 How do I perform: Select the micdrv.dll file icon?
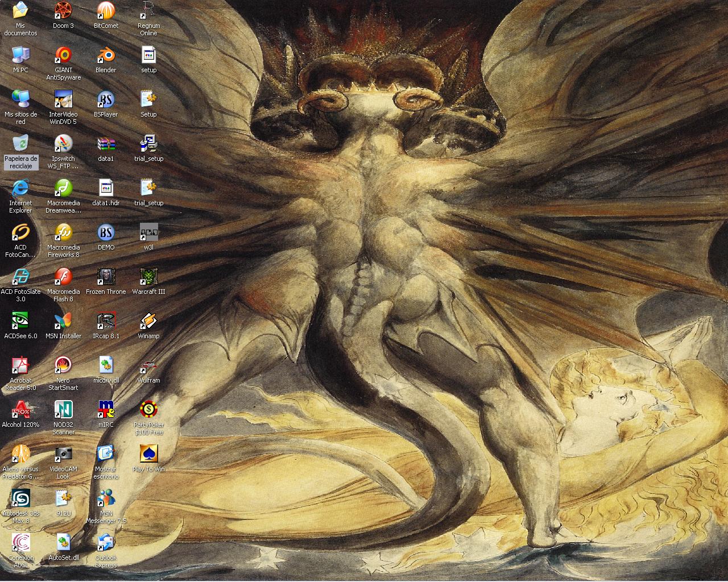coord(106,365)
